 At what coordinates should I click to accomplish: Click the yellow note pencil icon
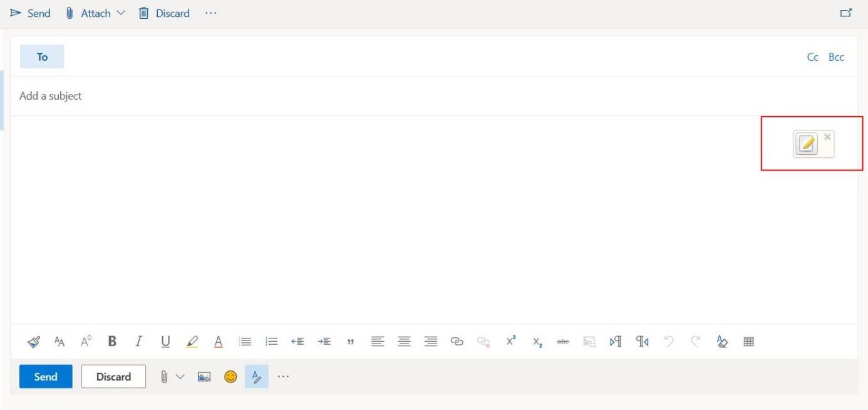[807, 144]
